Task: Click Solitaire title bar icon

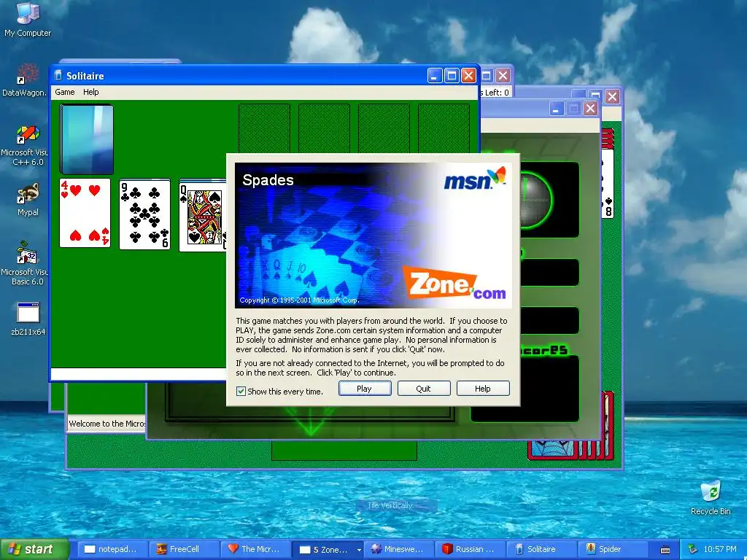Action: 58,76
